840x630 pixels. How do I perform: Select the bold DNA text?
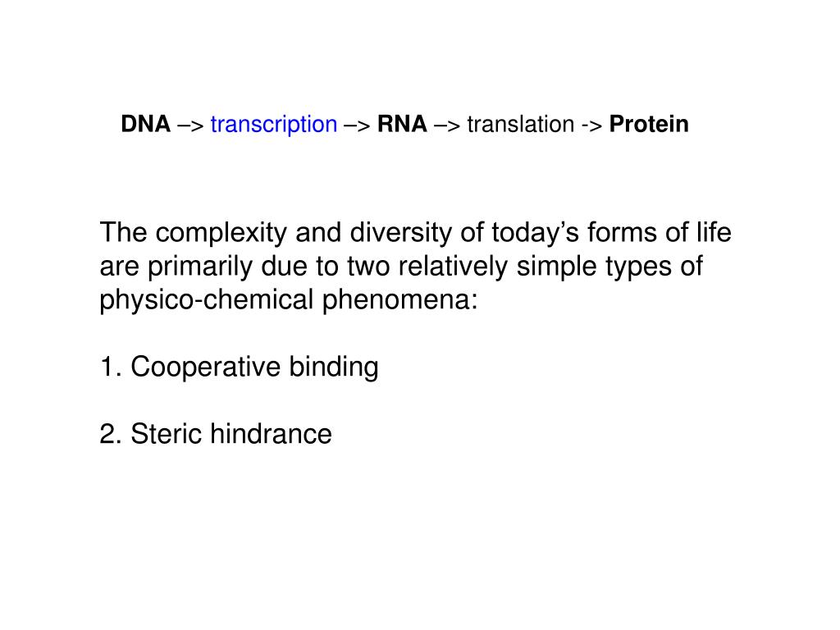click(146, 124)
